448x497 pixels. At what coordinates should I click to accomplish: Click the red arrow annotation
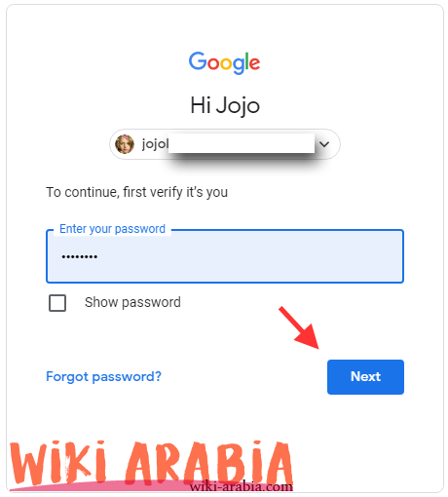[300, 327]
